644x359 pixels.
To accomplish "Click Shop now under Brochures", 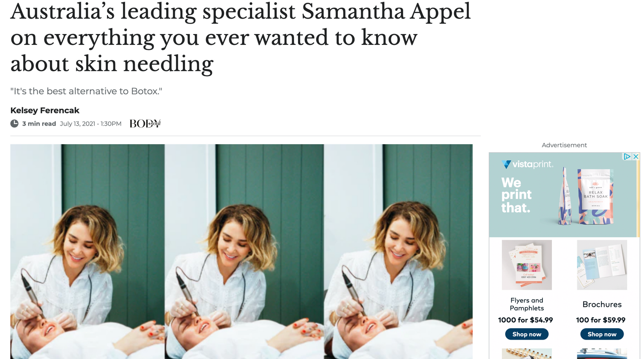I will (602, 334).
